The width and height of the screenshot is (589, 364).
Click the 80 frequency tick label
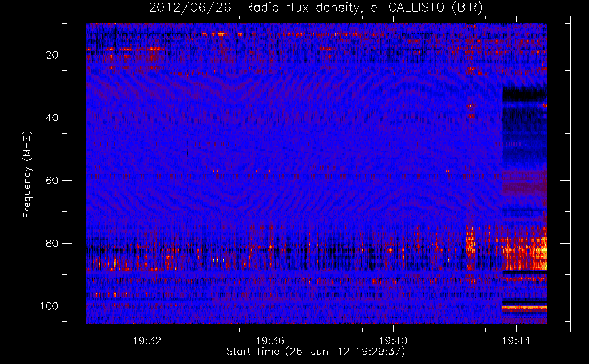click(52, 243)
